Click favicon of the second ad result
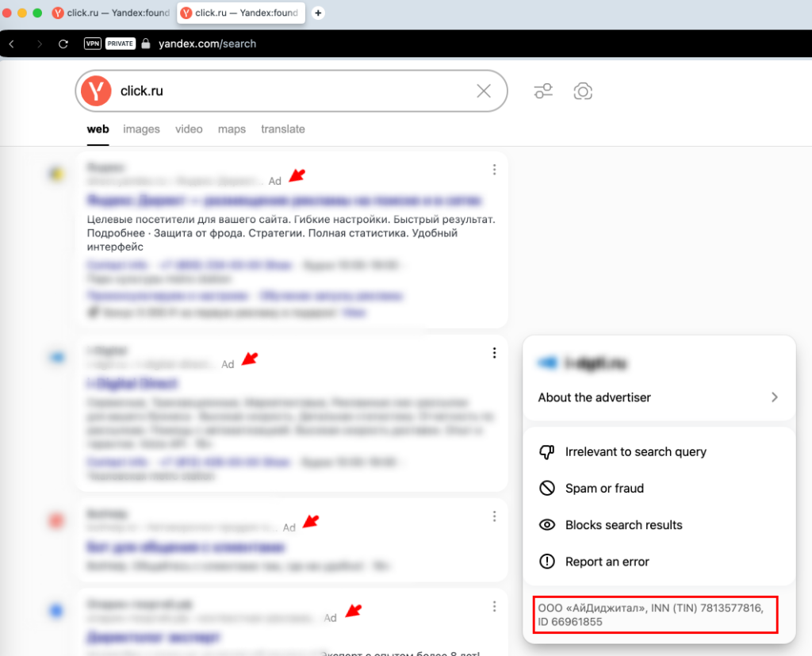Image resolution: width=812 pixels, height=656 pixels. pyautogui.click(x=57, y=357)
